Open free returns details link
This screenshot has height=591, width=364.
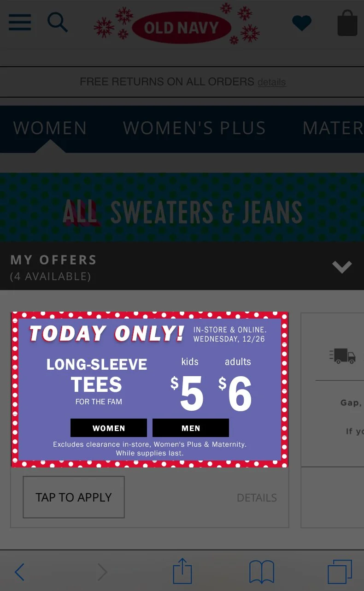pyautogui.click(x=272, y=83)
